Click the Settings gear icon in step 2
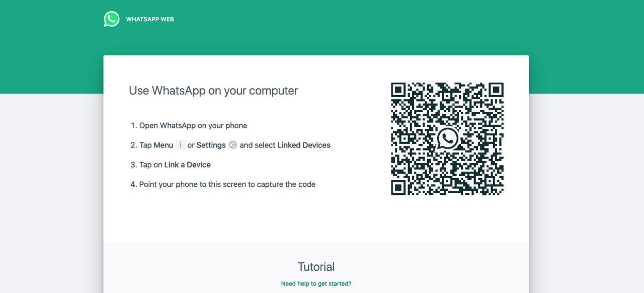 [x=232, y=145]
